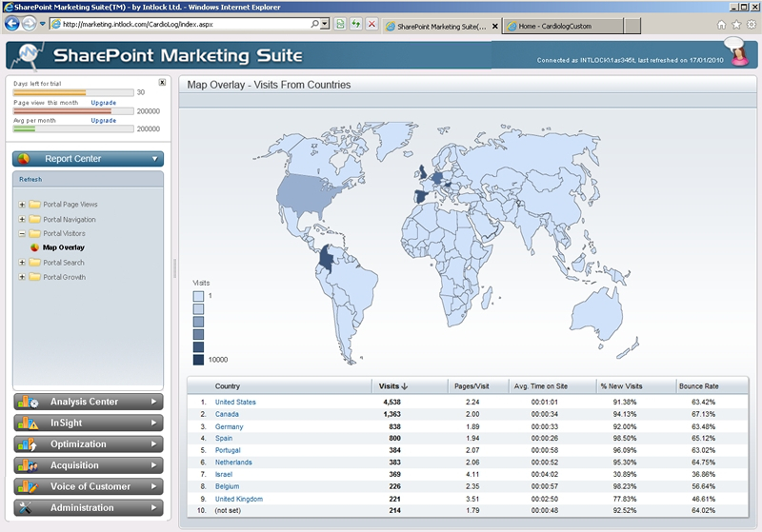Click the Voice of Customer pencil icon
The width and height of the screenshot is (762, 532).
(x=29, y=486)
